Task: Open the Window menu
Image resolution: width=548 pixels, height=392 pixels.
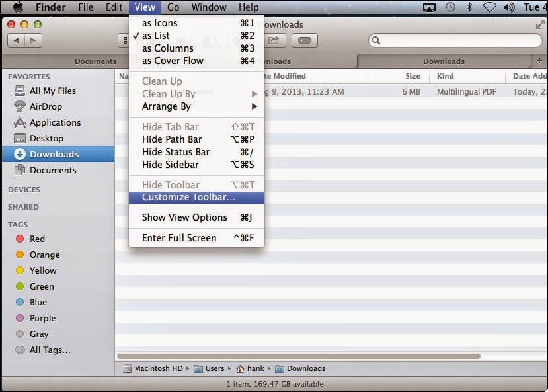Action: (x=209, y=7)
